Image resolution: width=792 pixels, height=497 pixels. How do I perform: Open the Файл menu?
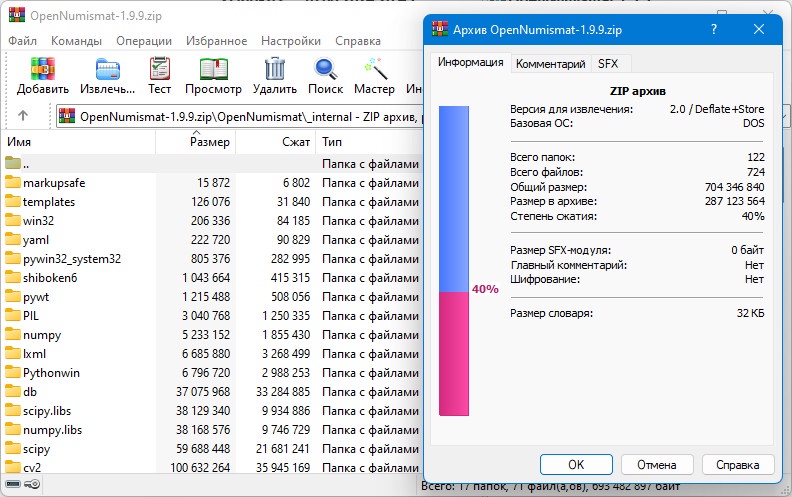[22, 41]
